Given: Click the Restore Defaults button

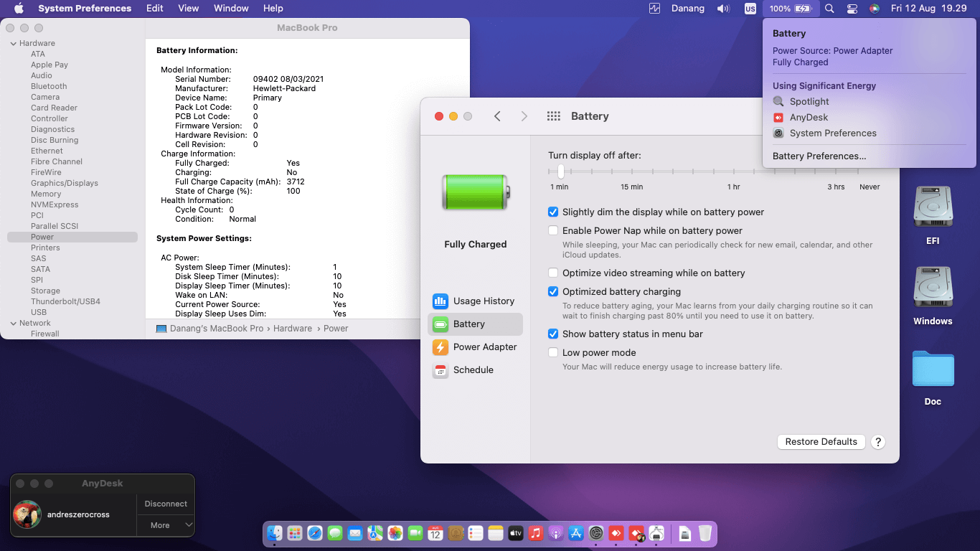Looking at the screenshot, I should point(821,442).
